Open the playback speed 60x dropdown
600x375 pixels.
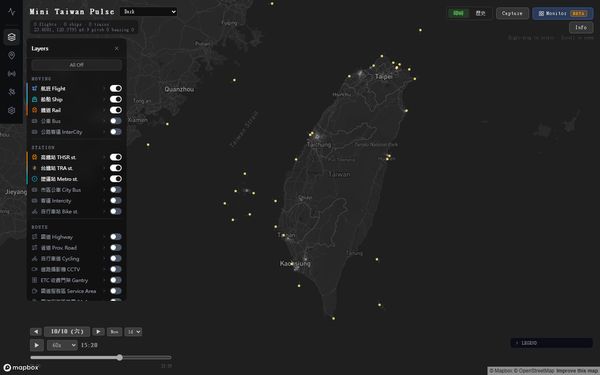[x=62, y=345]
